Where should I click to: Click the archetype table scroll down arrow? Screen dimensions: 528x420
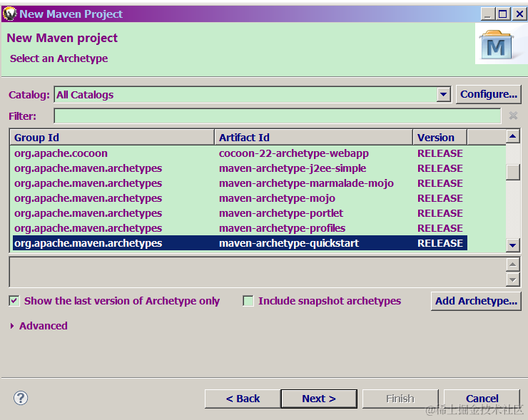[x=513, y=245]
